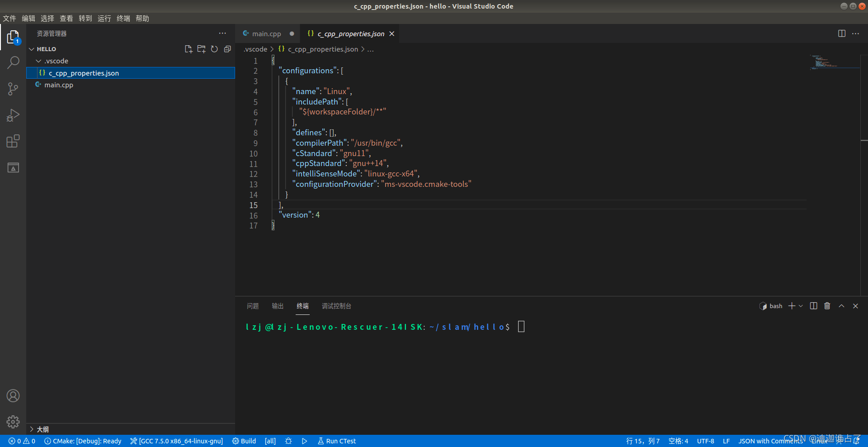Launch CMake run target play icon
The image size is (868, 447).
[x=305, y=441]
